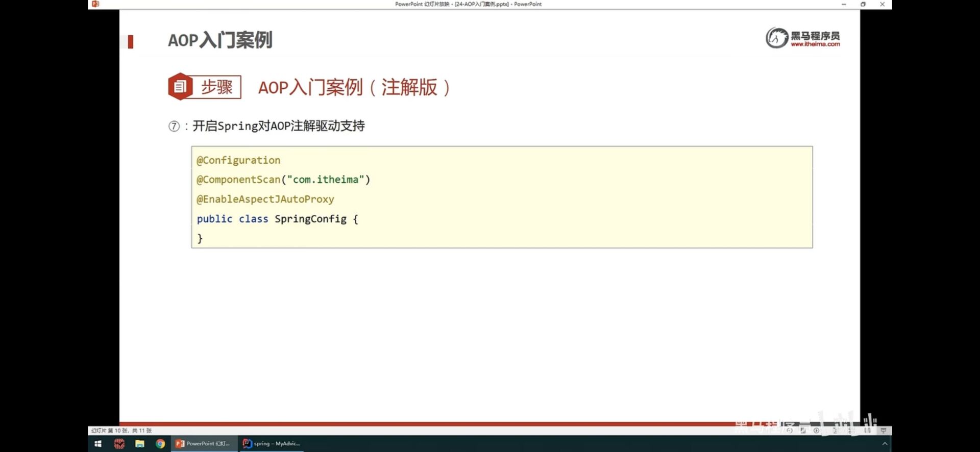Click the slide title 'AOP入门案例'

coord(220,40)
